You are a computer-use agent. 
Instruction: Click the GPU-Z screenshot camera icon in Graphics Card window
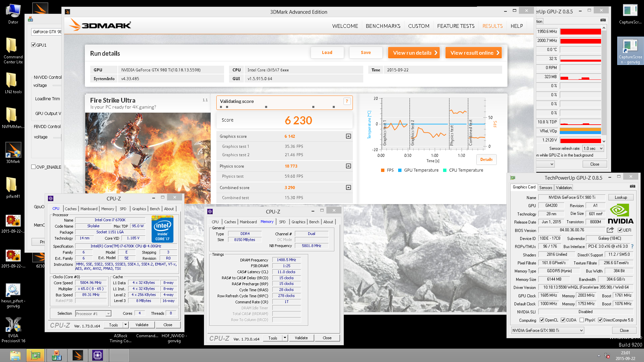pyautogui.click(x=632, y=186)
